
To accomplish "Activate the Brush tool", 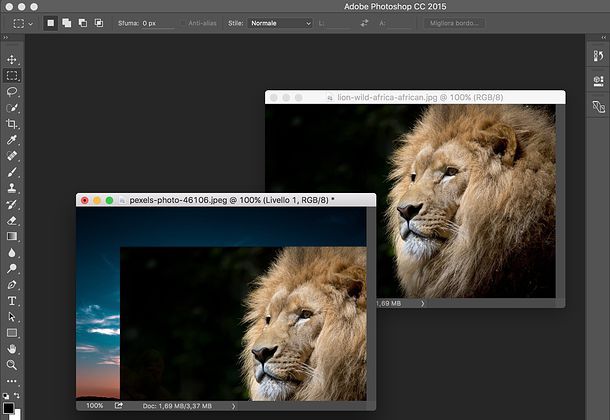I will click(12, 172).
